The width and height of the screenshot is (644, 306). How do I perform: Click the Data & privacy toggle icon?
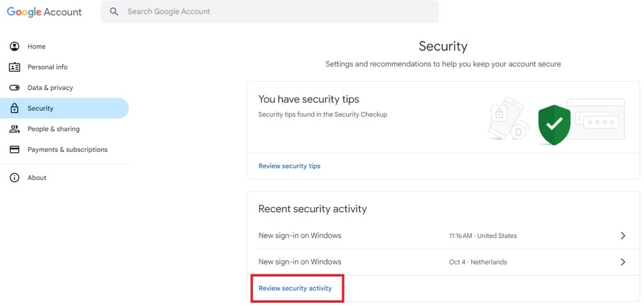point(14,88)
